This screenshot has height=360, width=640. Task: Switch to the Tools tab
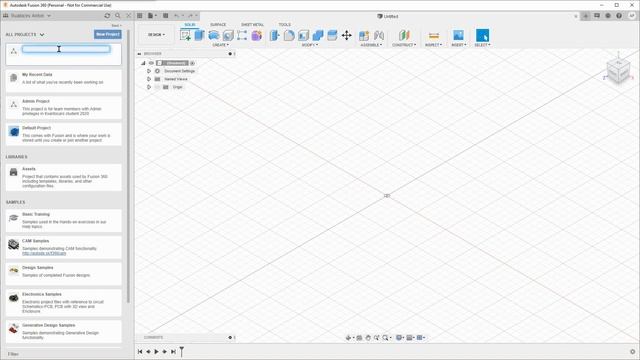pyautogui.click(x=284, y=25)
